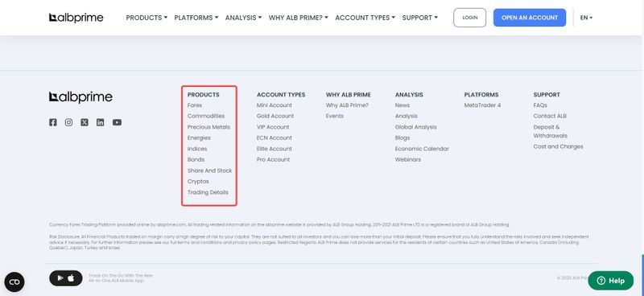Open the Forex footer link
Image resolution: width=644 pixels, height=296 pixels.
[x=195, y=105]
